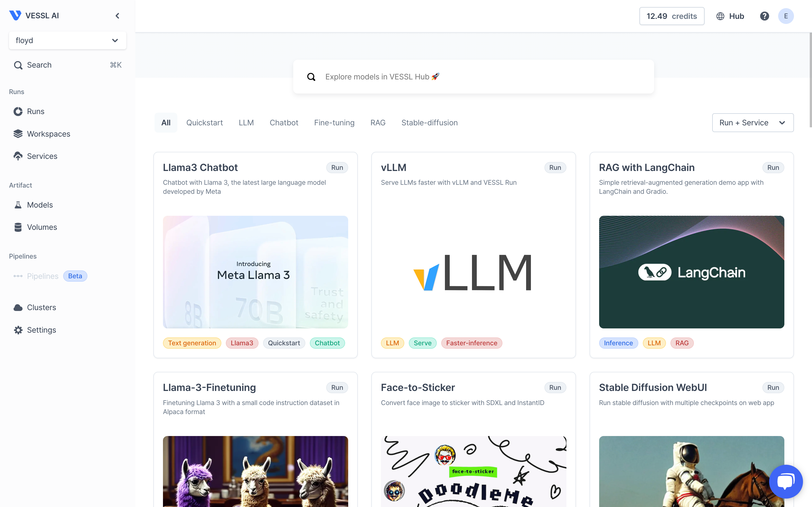This screenshot has height=507, width=812.
Task: Expand the floyd organization dropdown
Action: click(67, 40)
